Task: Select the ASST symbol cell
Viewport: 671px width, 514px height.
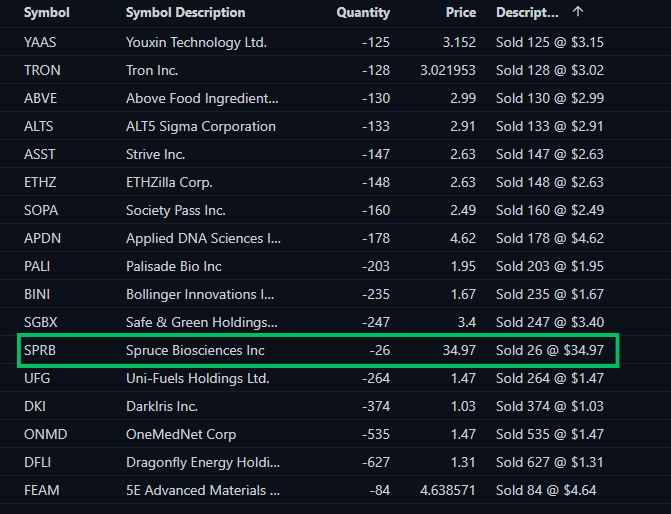Action: [x=39, y=154]
